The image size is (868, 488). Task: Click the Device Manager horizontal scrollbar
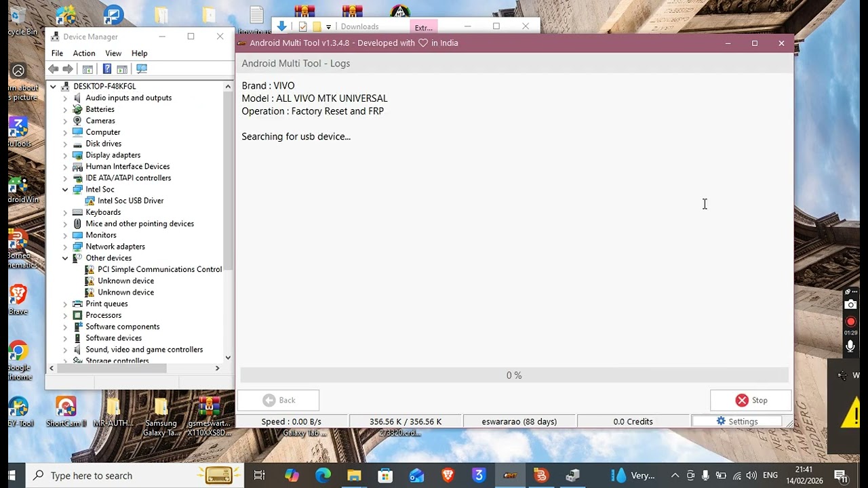112,368
